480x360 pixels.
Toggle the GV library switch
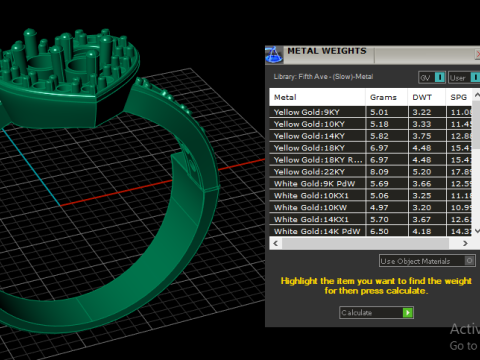432,78
